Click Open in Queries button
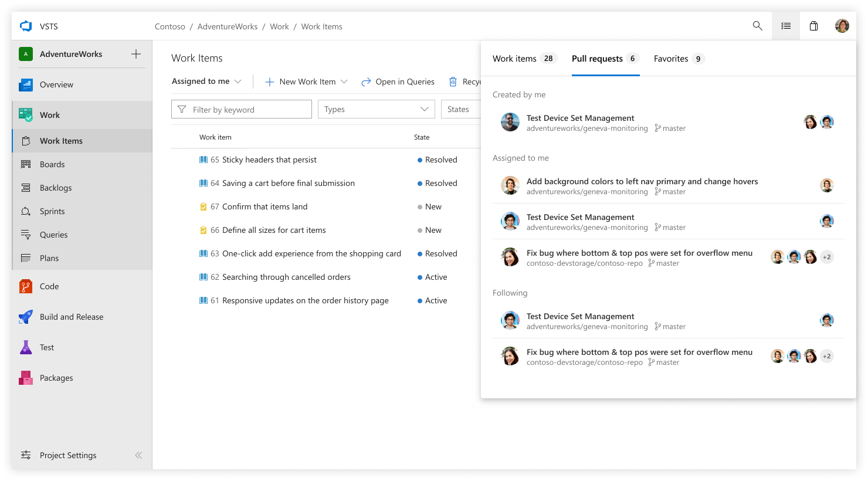 (398, 82)
